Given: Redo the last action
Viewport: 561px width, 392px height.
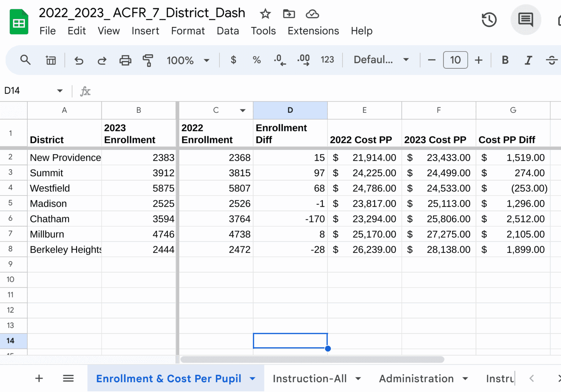Looking at the screenshot, I should pyautogui.click(x=102, y=60).
